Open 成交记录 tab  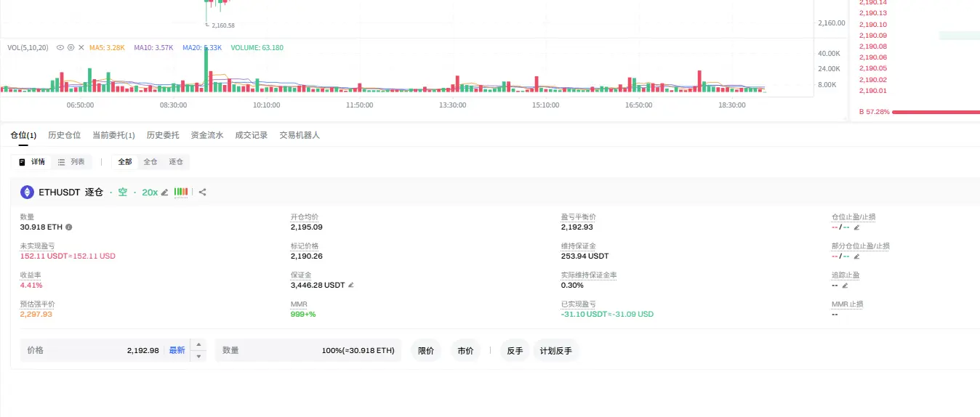point(252,135)
